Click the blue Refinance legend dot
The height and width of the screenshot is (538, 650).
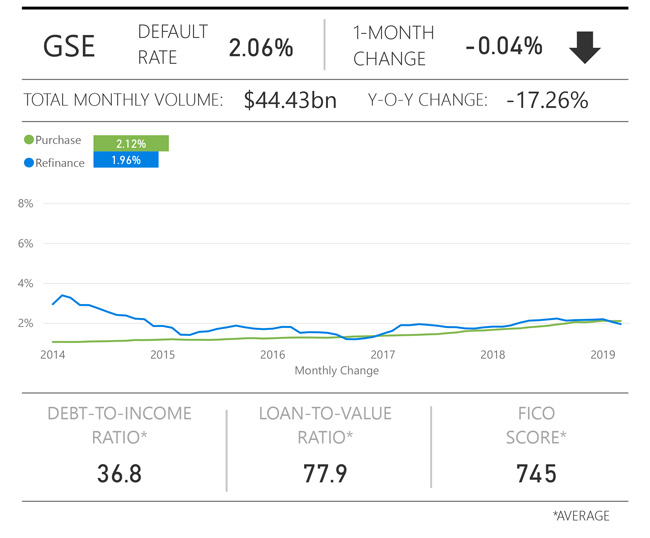pos(29,162)
